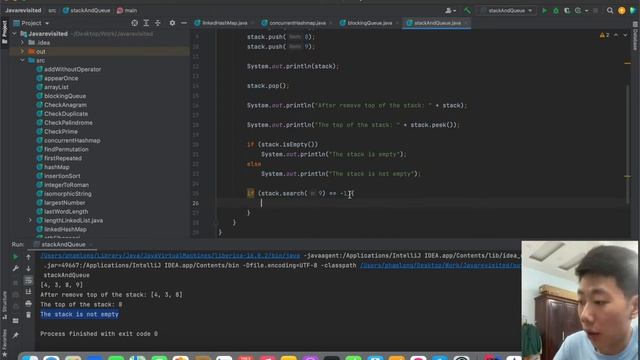Image resolution: width=640 pixels, height=360 pixels.
Task: Toggle the Project vertical side tab
Action: [4, 32]
